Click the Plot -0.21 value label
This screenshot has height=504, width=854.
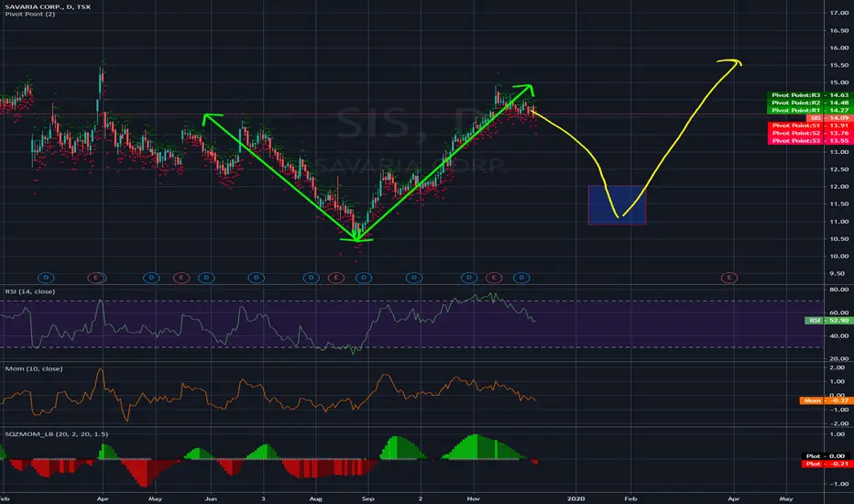[x=827, y=464]
